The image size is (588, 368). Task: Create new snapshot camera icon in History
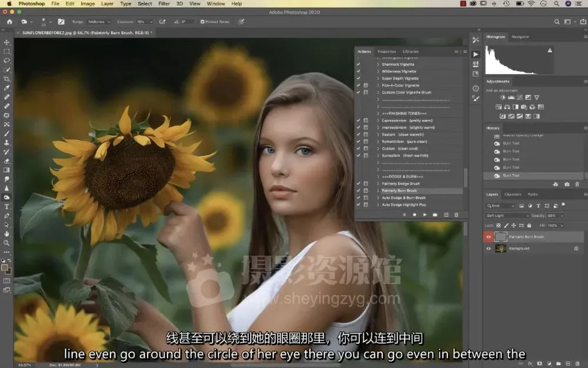pos(567,185)
